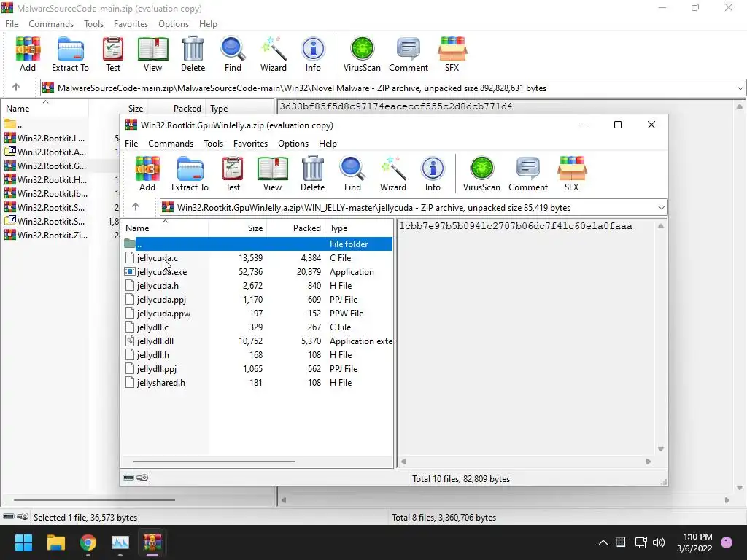The image size is (747, 560).
Task: Click SFX icon in GpuWinJelly window toolbar
Action: click(571, 174)
